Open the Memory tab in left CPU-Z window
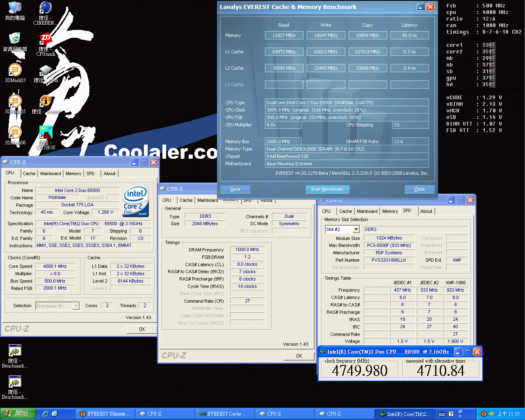The image size is (525, 420). click(x=73, y=173)
